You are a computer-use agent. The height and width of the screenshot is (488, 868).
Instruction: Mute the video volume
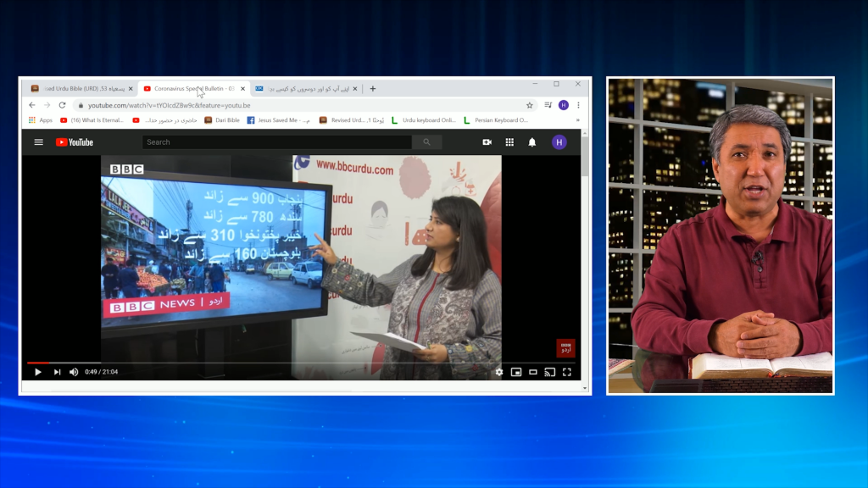(x=74, y=372)
